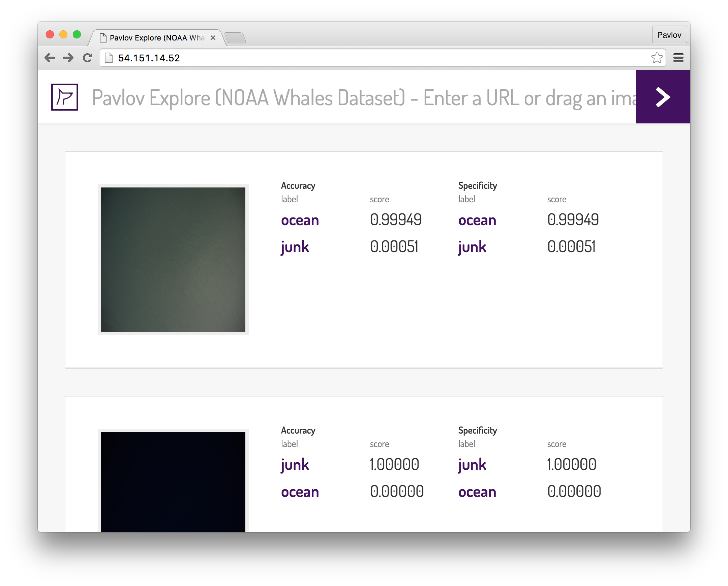The height and width of the screenshot is (586, 728).
Task: Click the Pavlov profile button
Action: point(669,35)
